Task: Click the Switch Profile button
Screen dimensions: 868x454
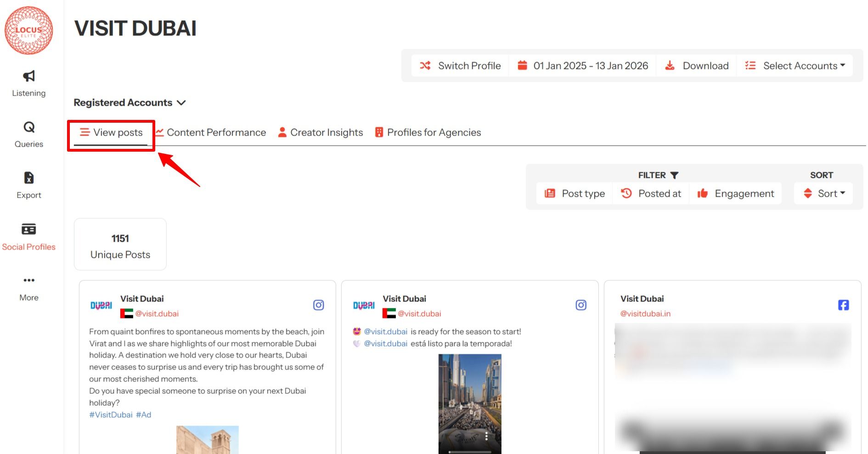Action: click(460, 66)
